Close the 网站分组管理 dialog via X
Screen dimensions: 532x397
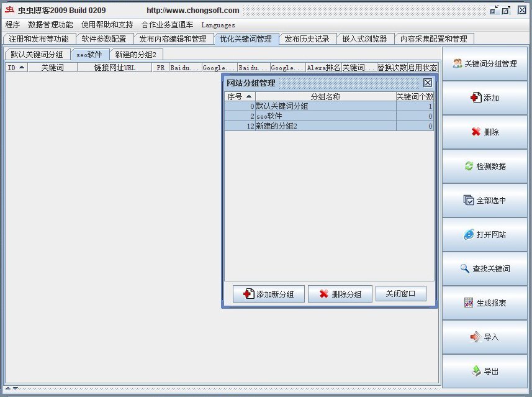[428, 83]
